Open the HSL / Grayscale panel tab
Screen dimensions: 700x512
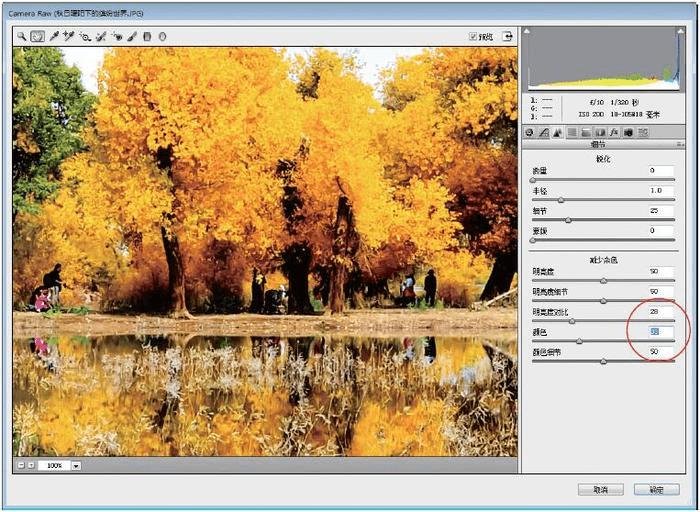pyautogui.click(x=571, y=132)
